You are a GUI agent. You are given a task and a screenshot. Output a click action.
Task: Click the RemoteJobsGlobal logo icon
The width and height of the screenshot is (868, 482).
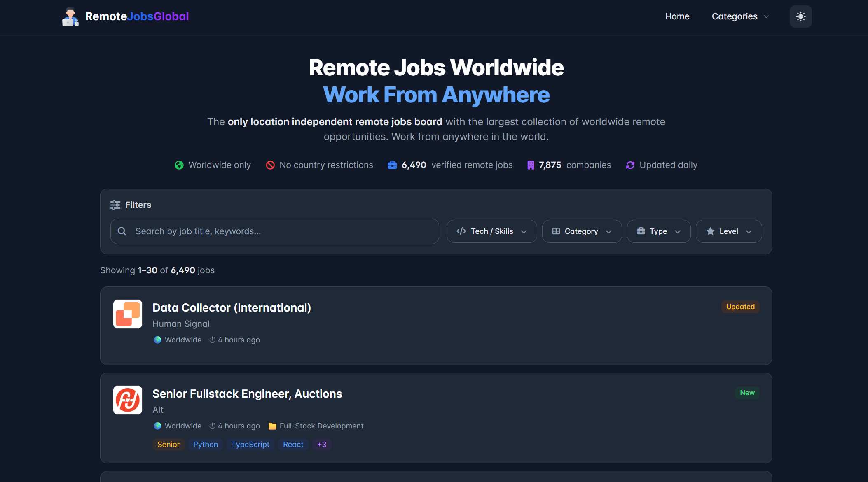click(70, 16)
